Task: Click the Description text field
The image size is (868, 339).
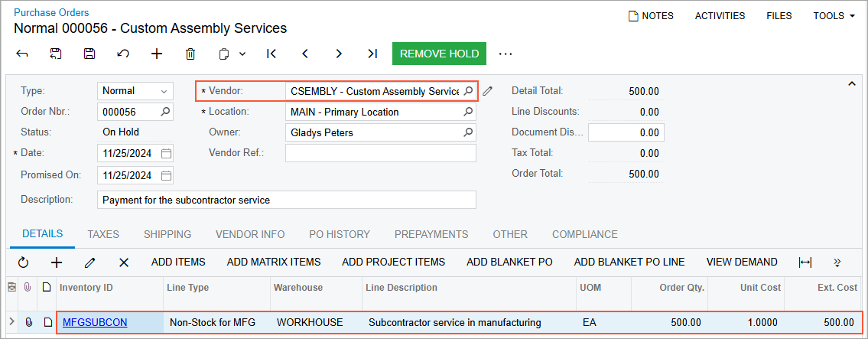Action: click(x=287, y=200)
